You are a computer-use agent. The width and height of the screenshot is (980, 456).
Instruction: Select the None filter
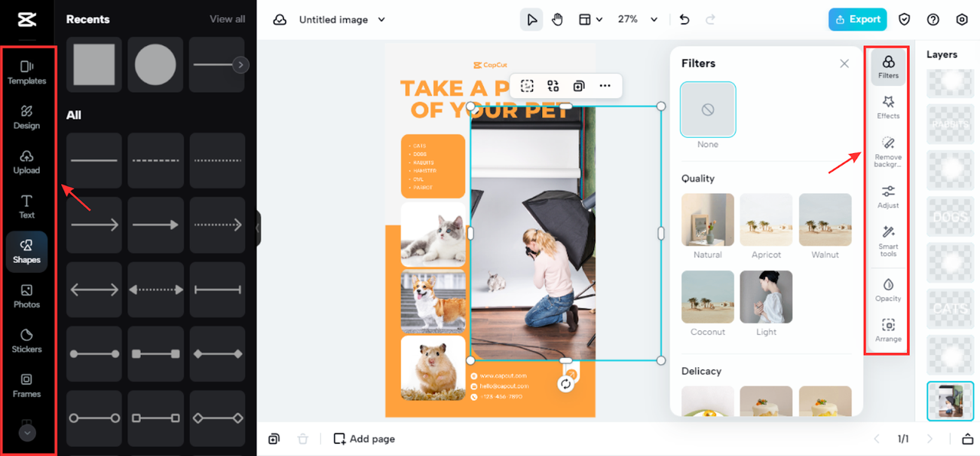708,110
